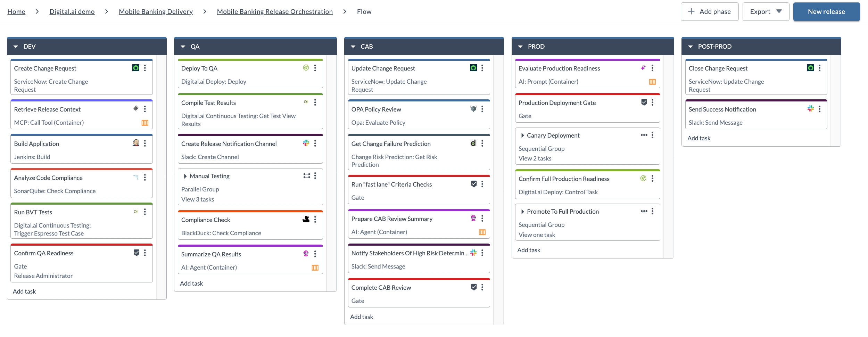Open the Export dropdown
The height and width of the screenshot is (337, 868).
pyautogui.click(x=766, y=11)
